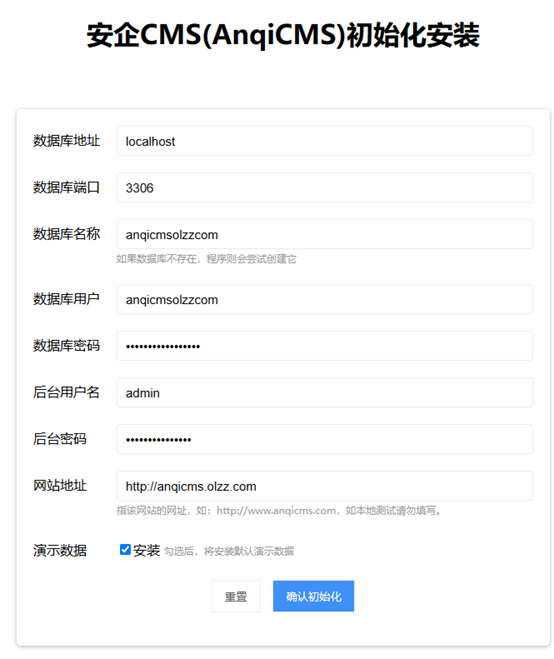The width and height of the screenshot is (554, 659).
Task: Click the 安装 checkbox label text
Action: coord(146,550)
